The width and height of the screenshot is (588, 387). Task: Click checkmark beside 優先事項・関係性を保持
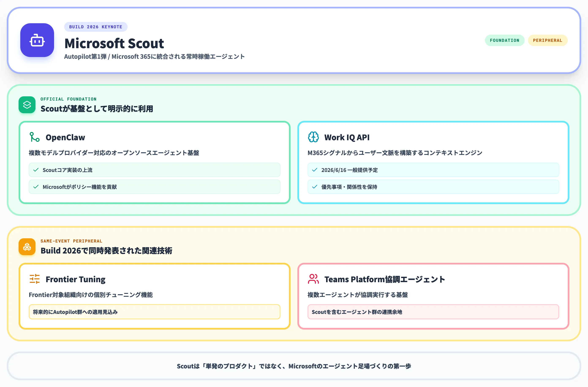pos(314,187)
